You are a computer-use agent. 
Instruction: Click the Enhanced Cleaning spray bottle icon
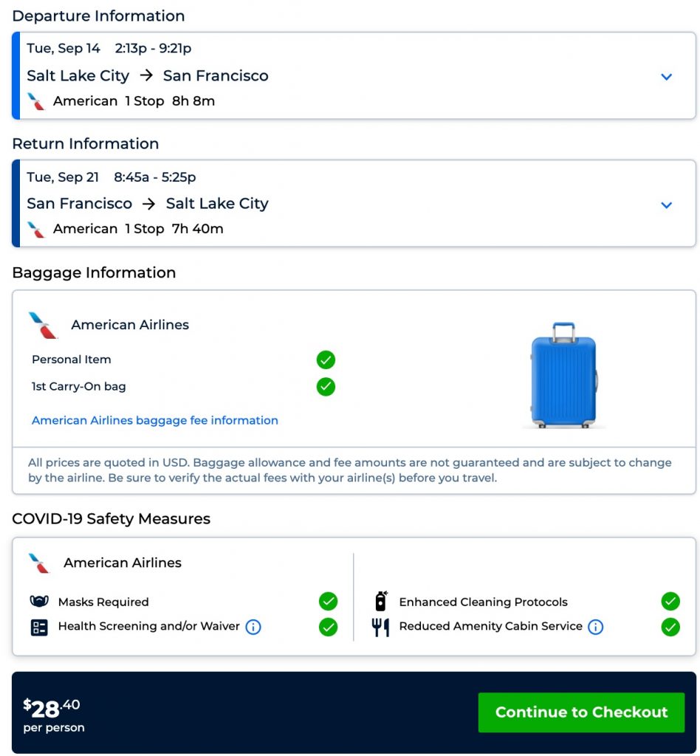pos(380,602)
